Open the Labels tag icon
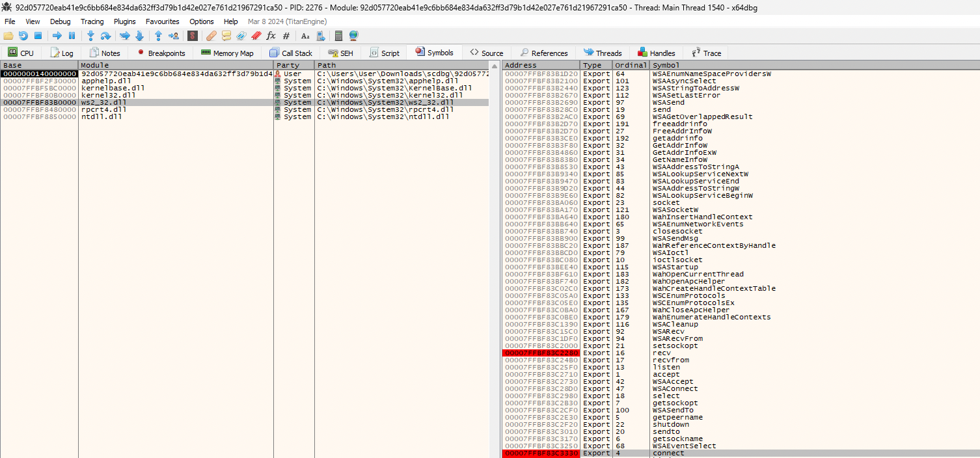 [241, 36]
